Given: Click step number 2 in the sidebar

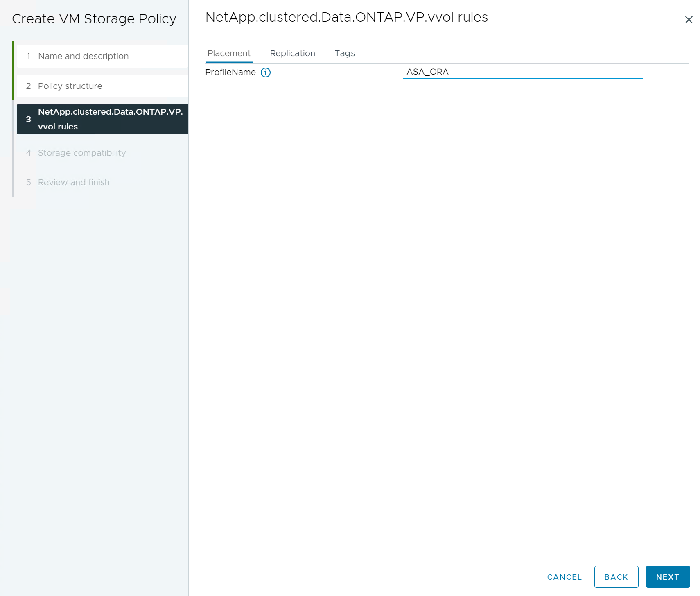Looking at the screenshot, I should [x=28, y=86].
